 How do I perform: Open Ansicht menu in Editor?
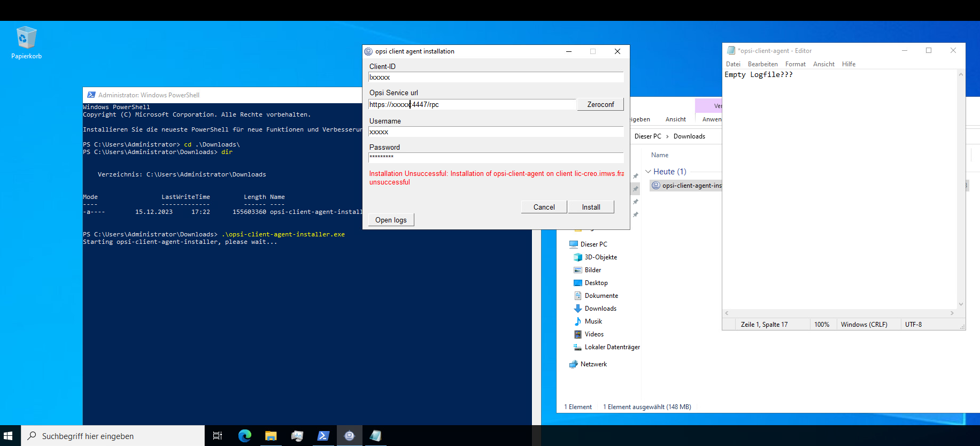[823, 64]
